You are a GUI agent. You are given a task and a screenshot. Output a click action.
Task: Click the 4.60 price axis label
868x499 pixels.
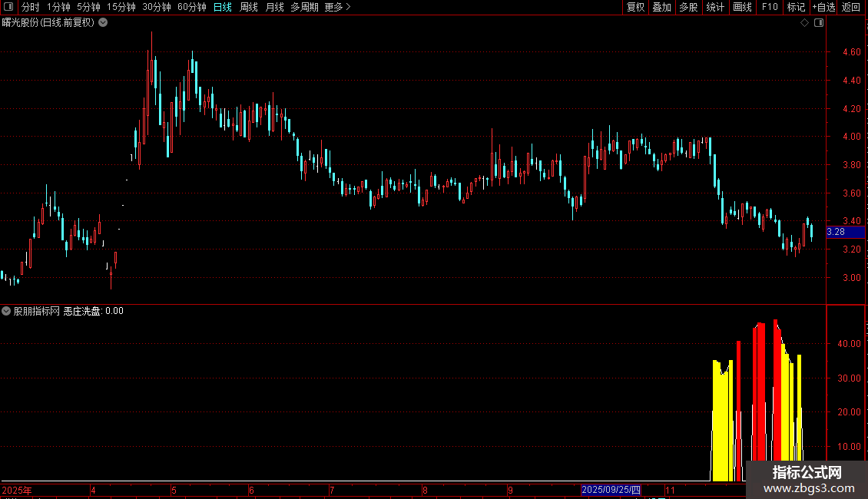(x=851, y=52)
